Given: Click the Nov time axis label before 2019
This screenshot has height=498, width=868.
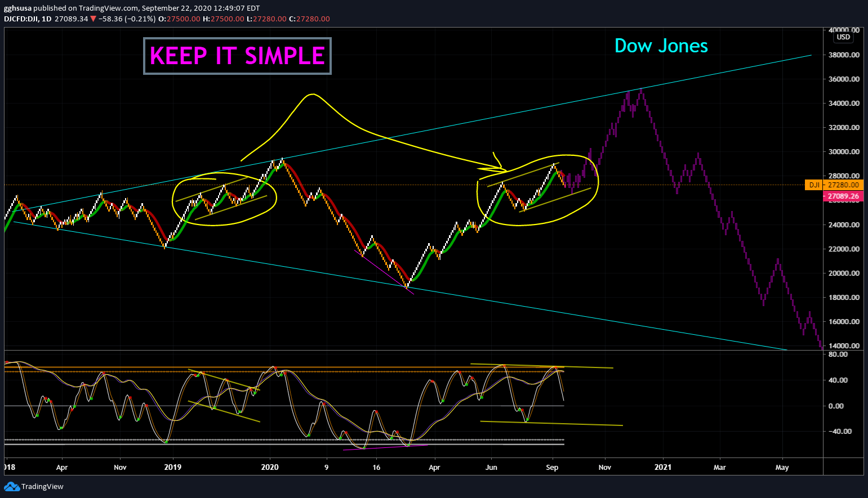Looking at the screenshot, I should coord(120,468).
